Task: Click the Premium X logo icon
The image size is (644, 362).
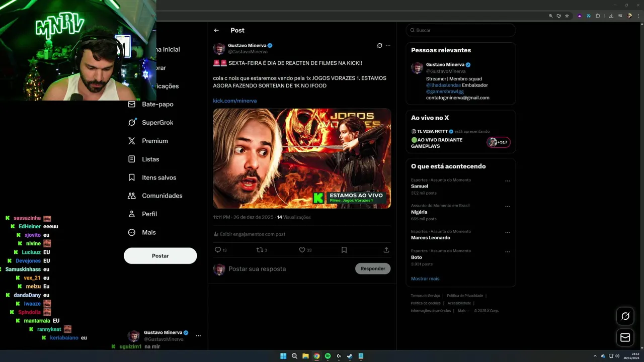Action: [132, 141]
